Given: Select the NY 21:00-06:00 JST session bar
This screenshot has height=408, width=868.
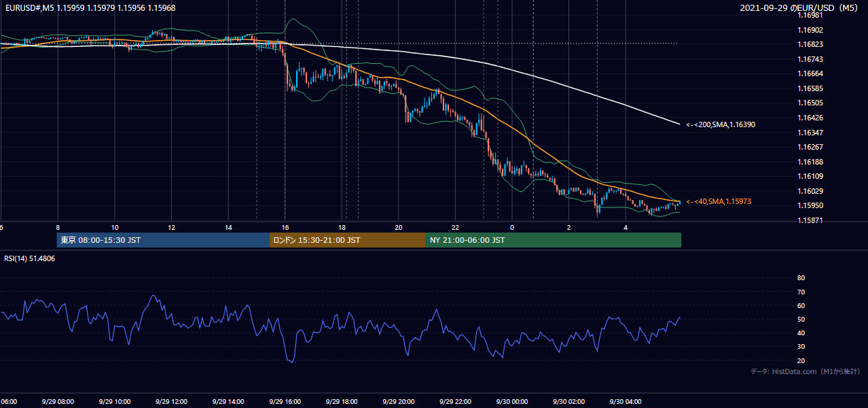Looking at the screenshot, I should pos(554,240).
